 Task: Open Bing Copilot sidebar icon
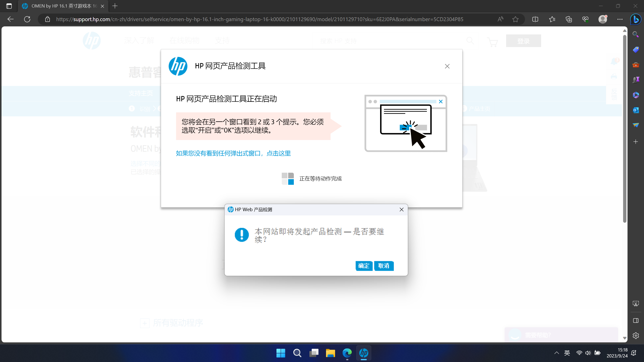pyautogui.click(x=635, y=19)
